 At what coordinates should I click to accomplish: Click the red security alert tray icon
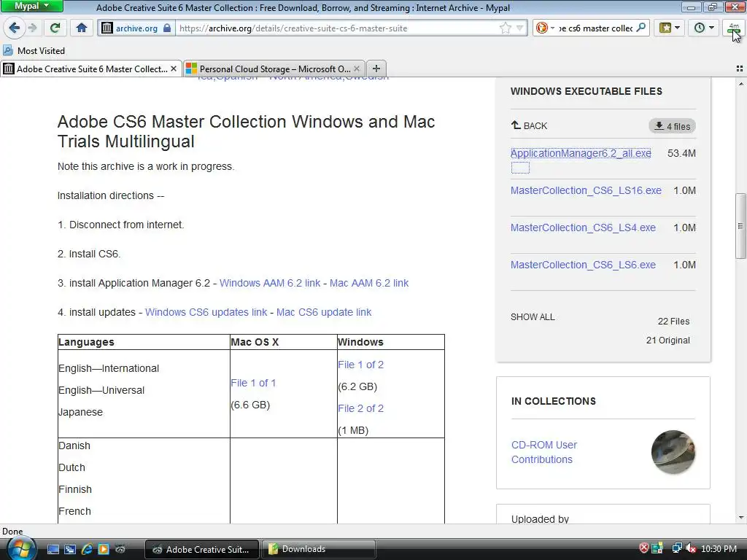coord(643,548)
